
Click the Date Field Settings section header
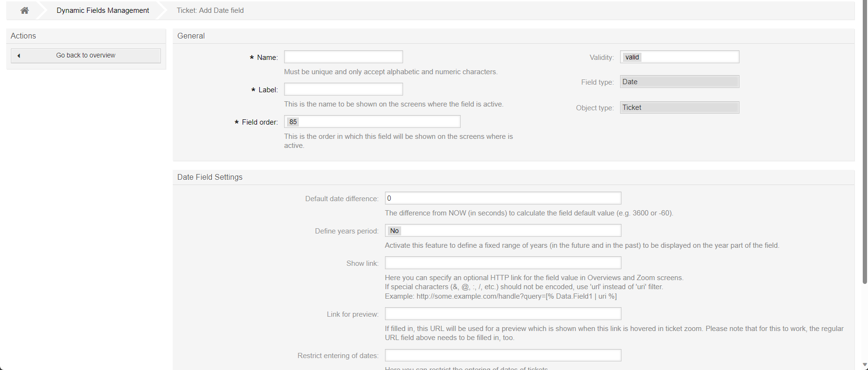click(x=210, y=177)
